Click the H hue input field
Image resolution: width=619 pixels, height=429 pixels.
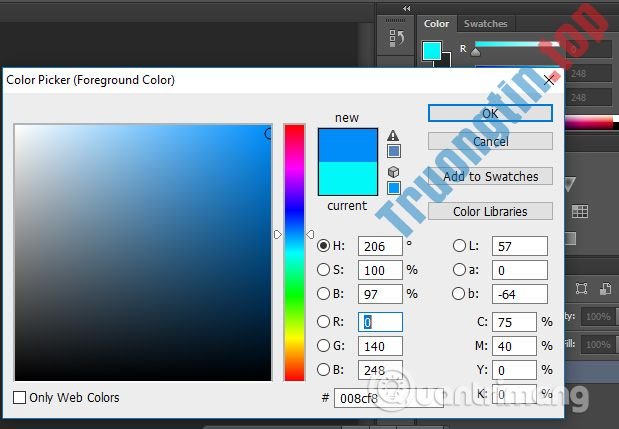click(380, 246)
